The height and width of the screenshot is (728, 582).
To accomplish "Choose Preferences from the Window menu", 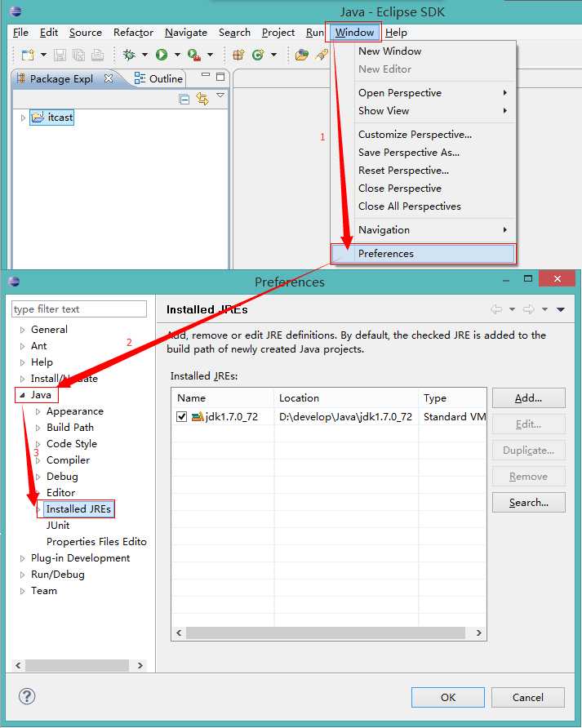I will pos(423,254).
